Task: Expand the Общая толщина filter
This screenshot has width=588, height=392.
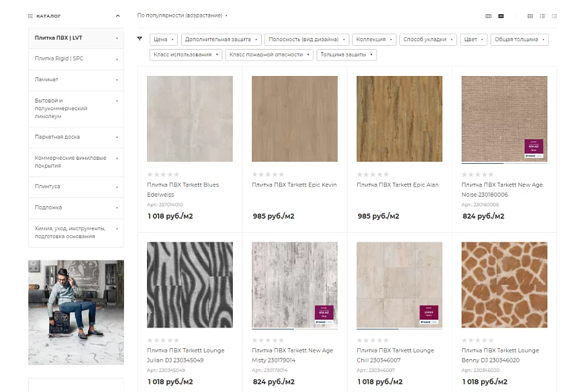Action: point(520,39)
